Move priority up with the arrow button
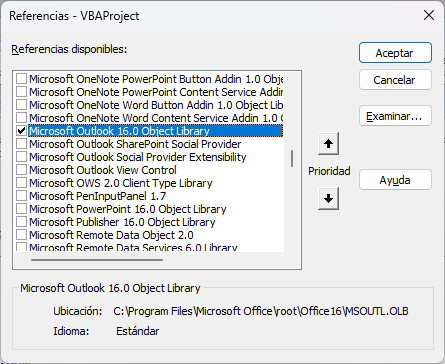445x364 pixels. click(328, 144)
